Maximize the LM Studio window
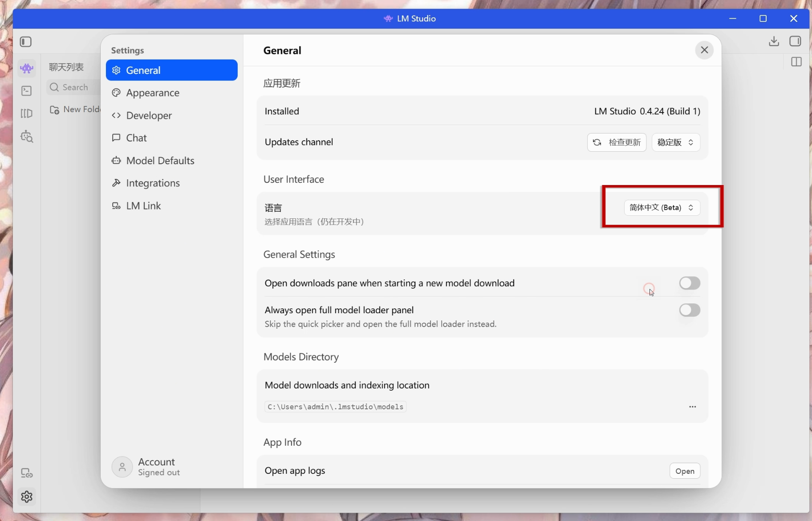 763,19
